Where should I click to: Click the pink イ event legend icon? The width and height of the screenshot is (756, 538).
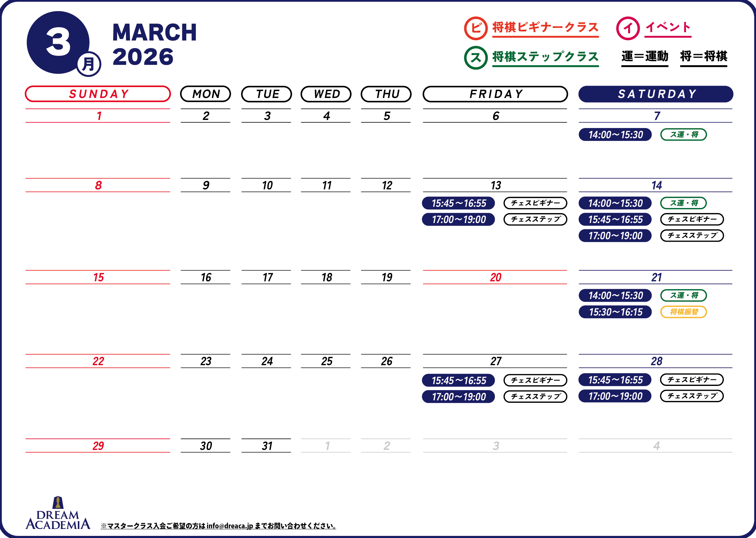pos(628,28)
